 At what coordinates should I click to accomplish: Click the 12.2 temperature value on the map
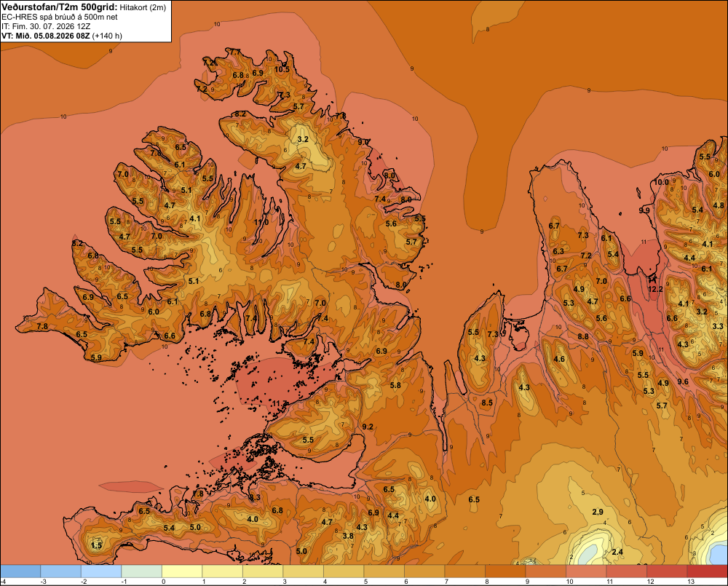pos(655,289)
